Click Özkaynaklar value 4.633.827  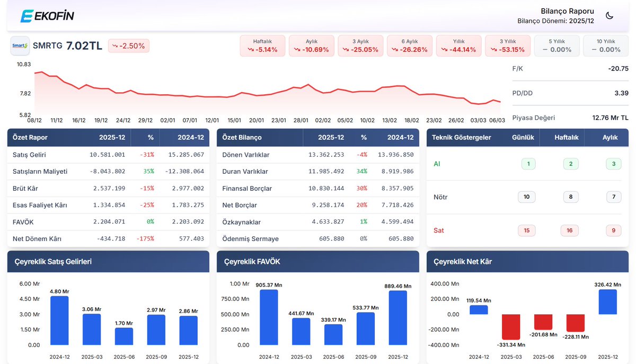(326, 222)
